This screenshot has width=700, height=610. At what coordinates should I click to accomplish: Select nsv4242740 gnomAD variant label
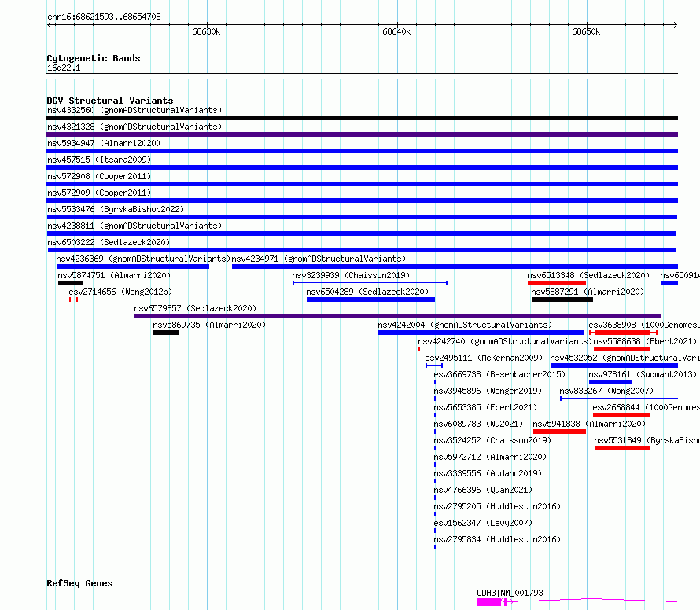(x=505, y=341)
